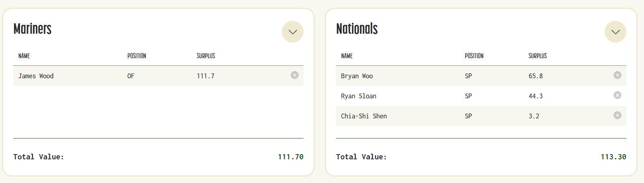
Task: Select the Bryan Woo player name
Action: point(357,76)
